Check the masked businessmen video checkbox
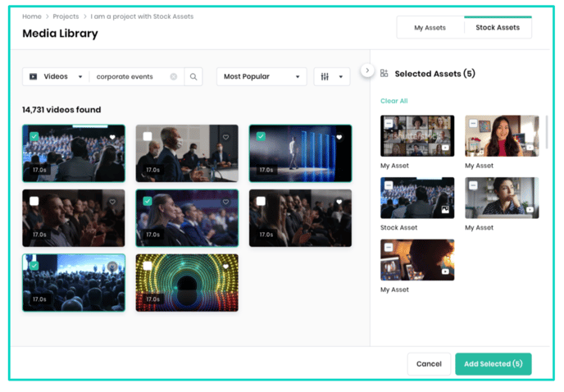The image size is (564, 392). (x=148, y=137)
